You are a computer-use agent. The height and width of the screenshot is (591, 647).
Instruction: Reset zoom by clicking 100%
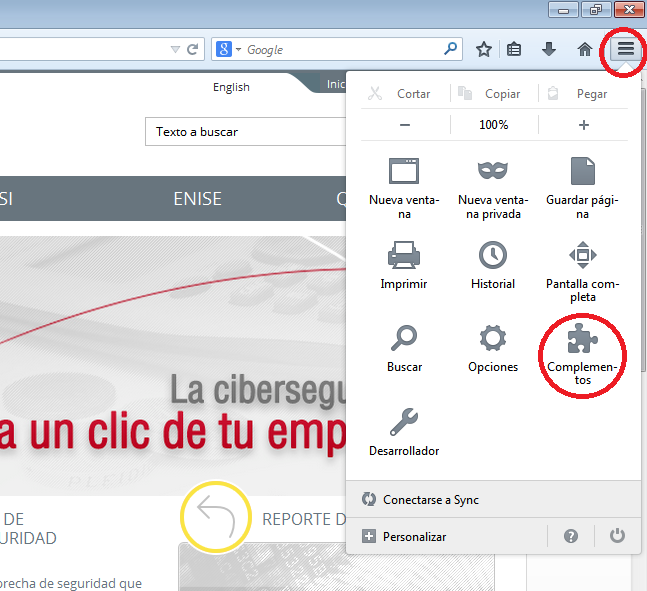[x=493, y=125]
